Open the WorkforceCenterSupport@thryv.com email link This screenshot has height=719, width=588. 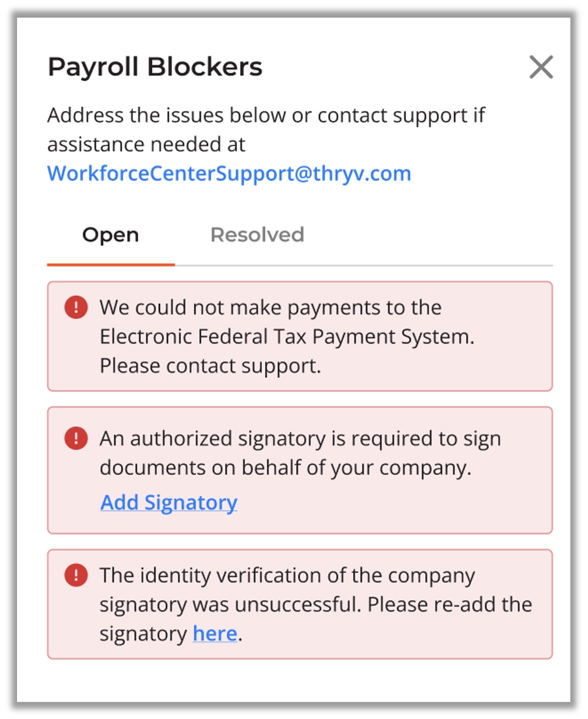pos(229,174)
